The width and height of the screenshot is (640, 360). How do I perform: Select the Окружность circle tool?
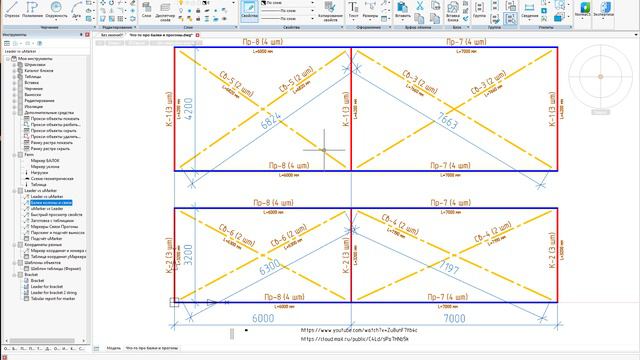[x=56, y=10]
